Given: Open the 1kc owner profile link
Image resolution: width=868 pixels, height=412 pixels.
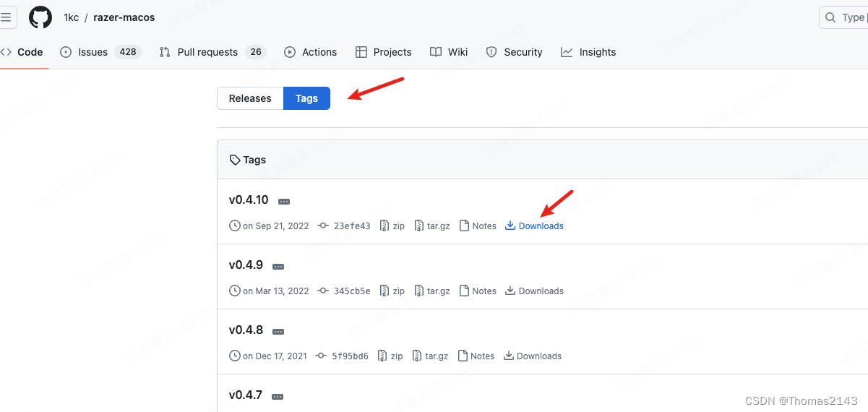Looking at the screenshot, I should (71, 17).
